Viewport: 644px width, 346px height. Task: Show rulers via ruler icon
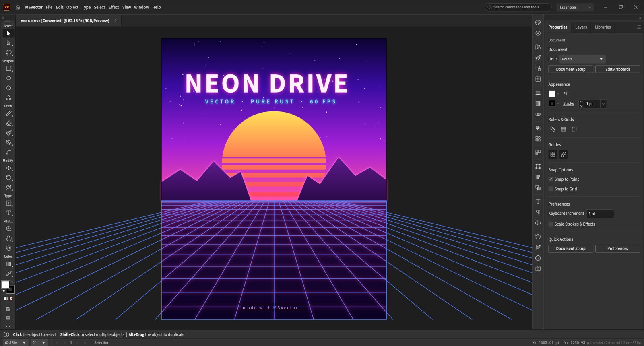click(x=553, y=129)
